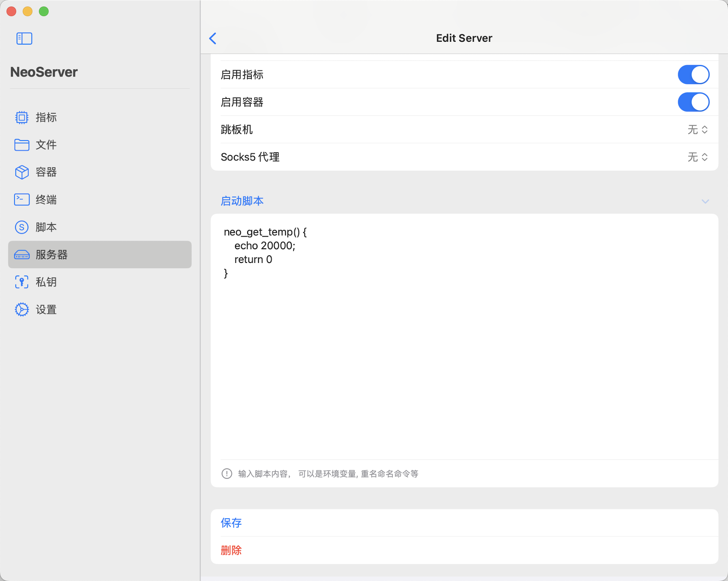Open the 文件 folder icon
Screen dimensions: 728x581
pyautogui.click(x=22, y=145)
